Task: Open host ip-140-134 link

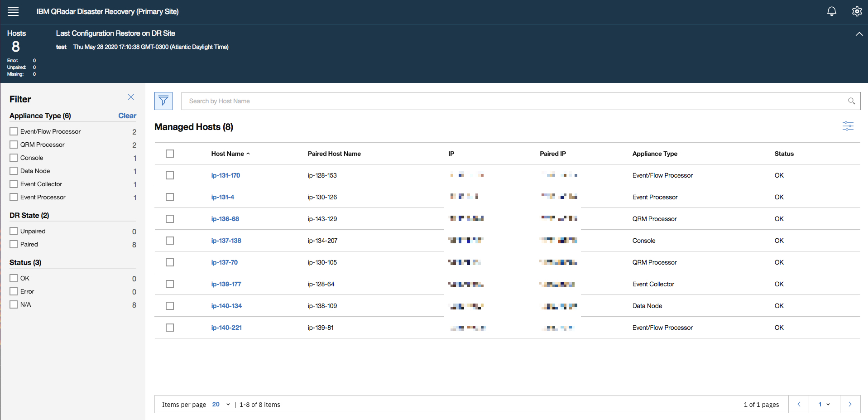Action: (x=226, y=306)
